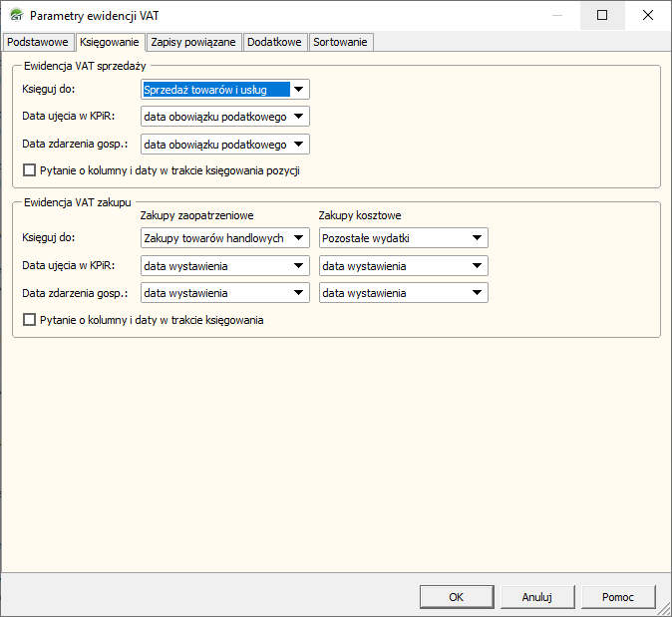
Task: Expand Zakupy kosztowe Data ujęcia w KPiR dropdown
Action: tap(477, 266)
